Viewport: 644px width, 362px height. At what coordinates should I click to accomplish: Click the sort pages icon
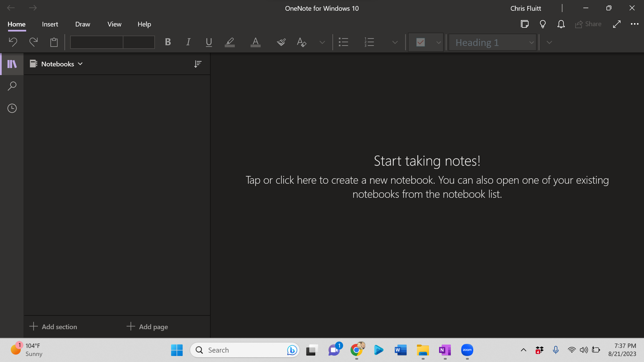(198, 64)
